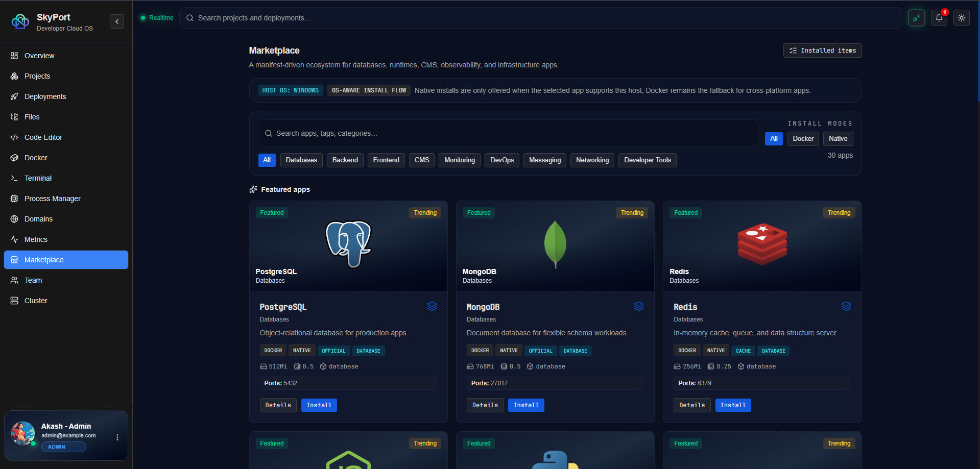Screen dimensions: 980x469
Task: Click the page vertical scrollbar
Action: click(x=978, y=51)
